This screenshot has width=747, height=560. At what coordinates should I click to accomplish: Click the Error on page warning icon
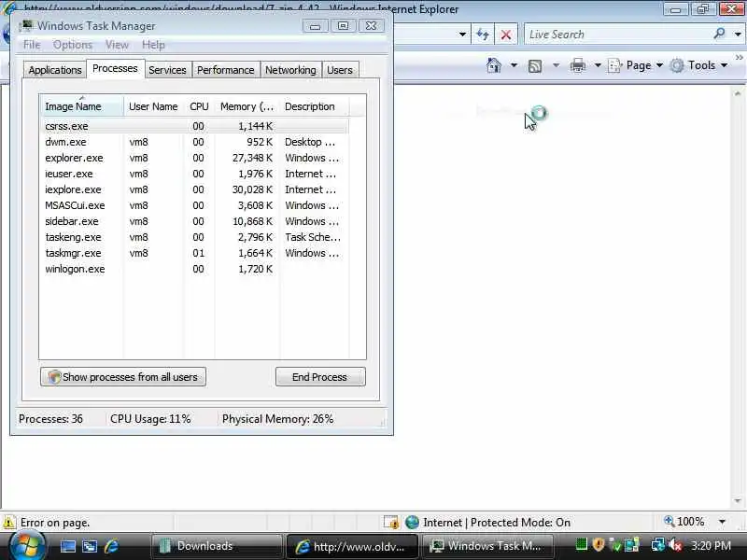9,523
